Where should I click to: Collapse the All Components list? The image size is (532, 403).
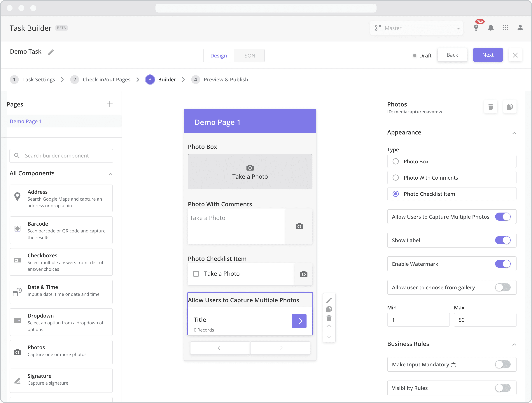pos(110,174)
